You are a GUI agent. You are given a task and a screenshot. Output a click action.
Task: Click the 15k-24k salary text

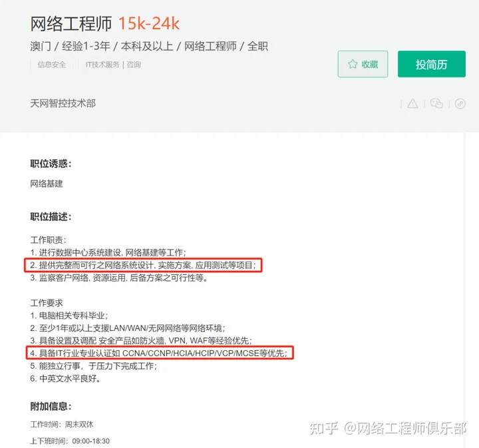[x=149, y=24]
